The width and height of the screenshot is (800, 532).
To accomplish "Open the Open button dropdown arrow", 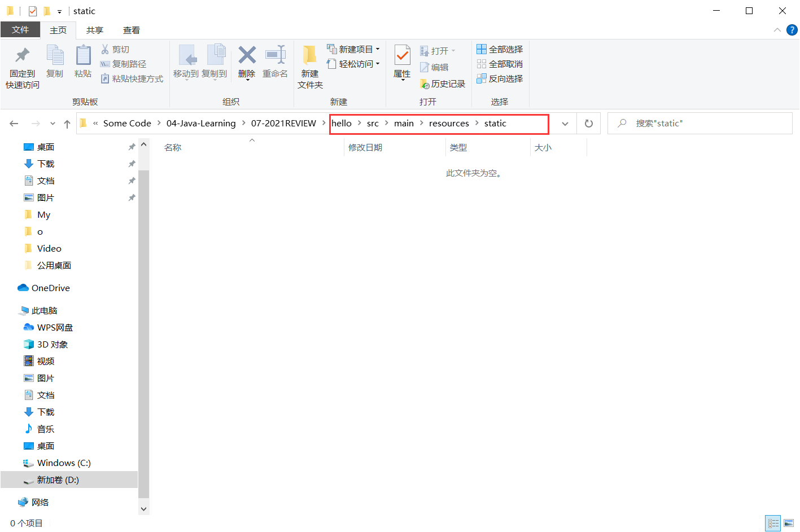I will 453,51.
